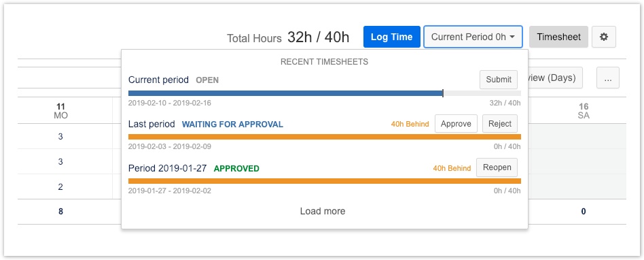The width and height of the screenshot is (644, 260).
Task: Select the Current period OPEN entry
Action: (173, 80)
